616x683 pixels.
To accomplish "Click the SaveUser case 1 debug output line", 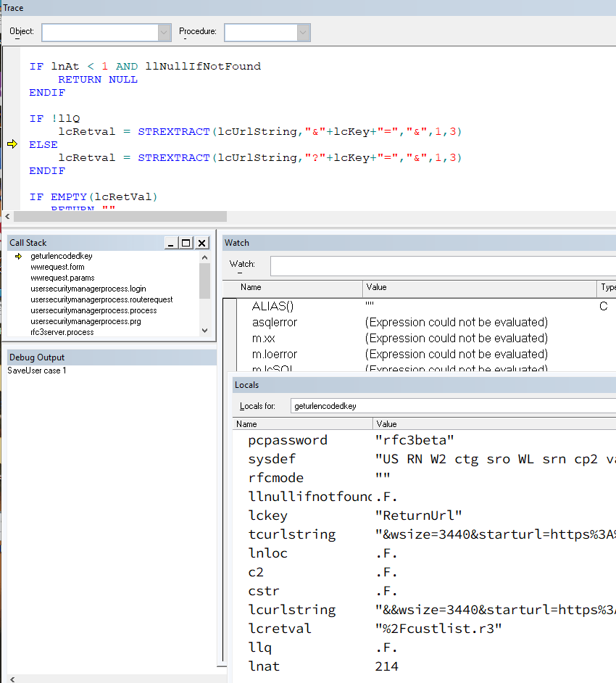I will (37, 371).
